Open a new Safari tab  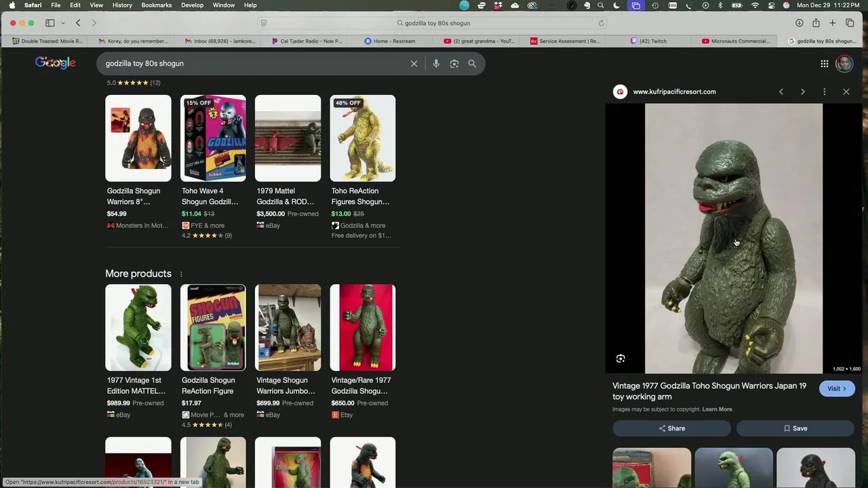tap(833, 23)
